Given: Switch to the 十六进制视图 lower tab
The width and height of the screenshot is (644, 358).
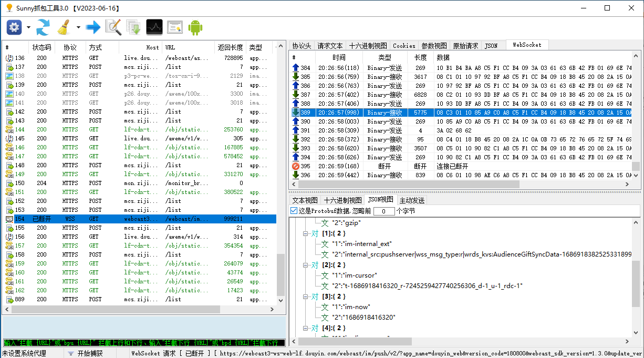Looking at the screenshot, I should pyautogui.click(x=343, y=200).
